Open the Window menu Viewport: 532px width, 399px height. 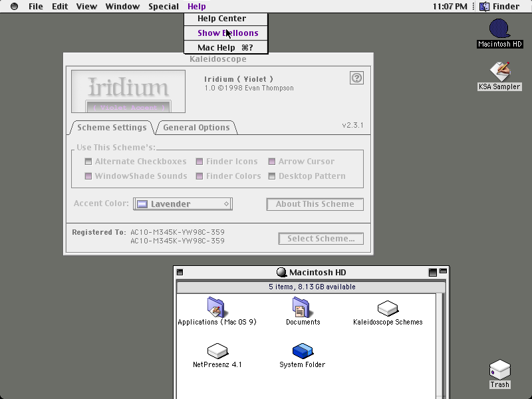122,6
